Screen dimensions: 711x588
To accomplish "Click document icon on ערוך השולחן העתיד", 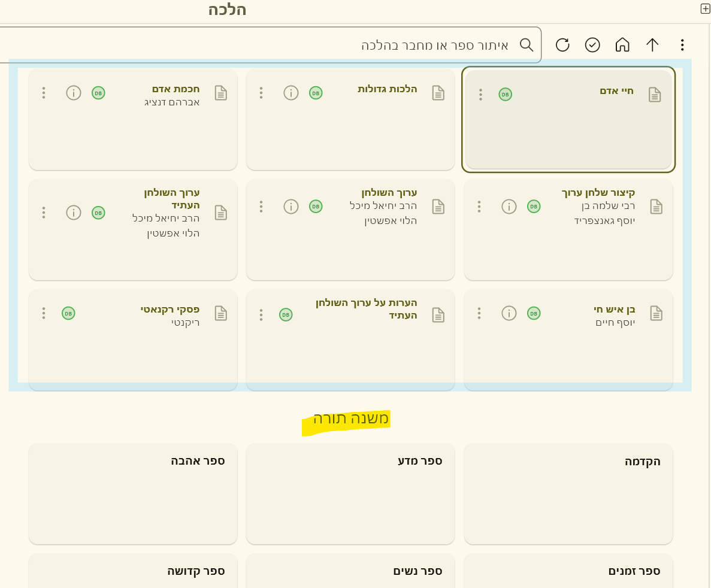I will coord(221,213).
